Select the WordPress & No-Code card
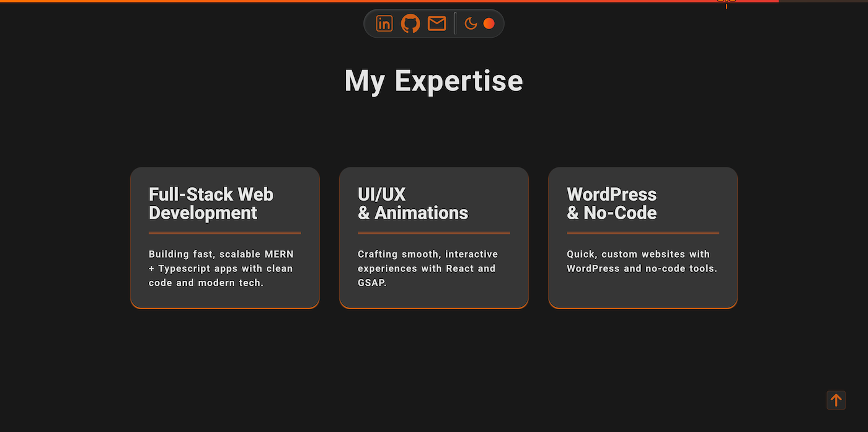The image size is (868, 432). pos(642,237)
